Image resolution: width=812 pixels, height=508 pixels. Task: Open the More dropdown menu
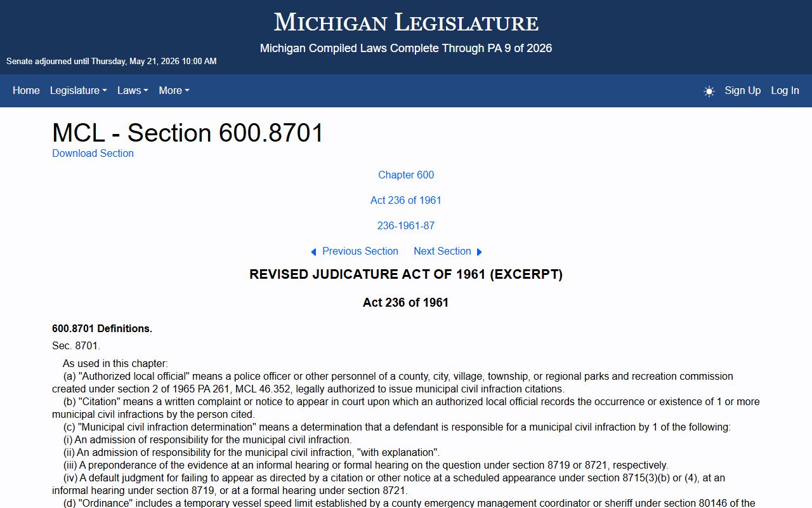[x=174, y=90]
